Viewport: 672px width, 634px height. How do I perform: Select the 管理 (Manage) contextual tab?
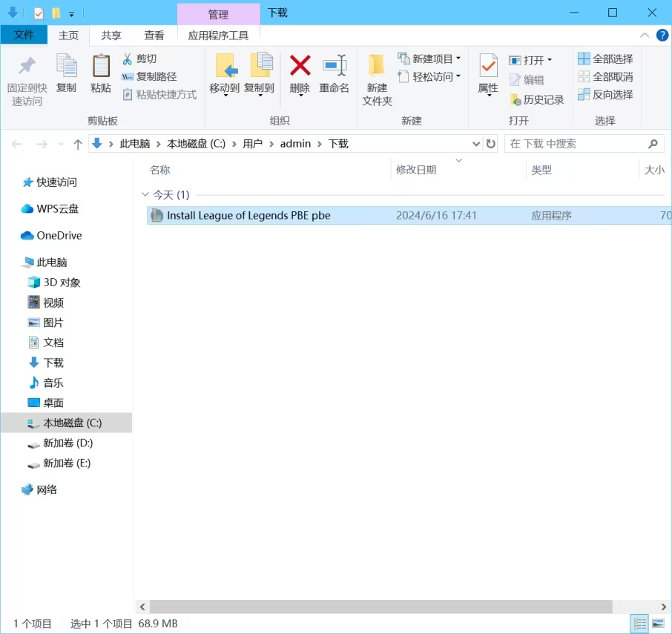pyautogui.click(x=219, y=14)
